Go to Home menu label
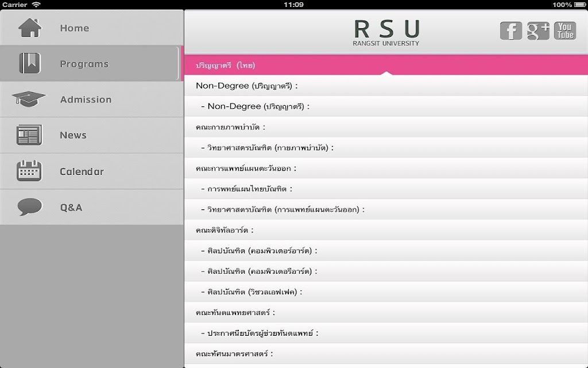This screenshot has height=368, width=588. [75, 28]
